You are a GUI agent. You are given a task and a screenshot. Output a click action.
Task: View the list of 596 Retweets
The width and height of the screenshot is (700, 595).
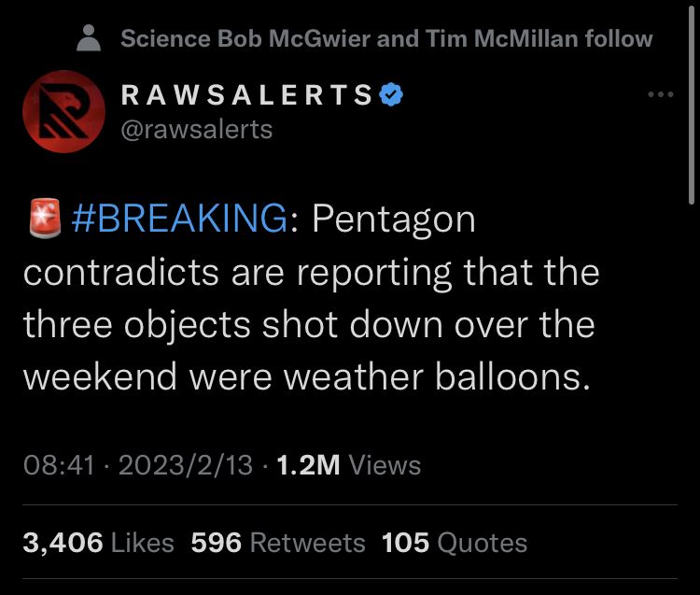[277, 543]
